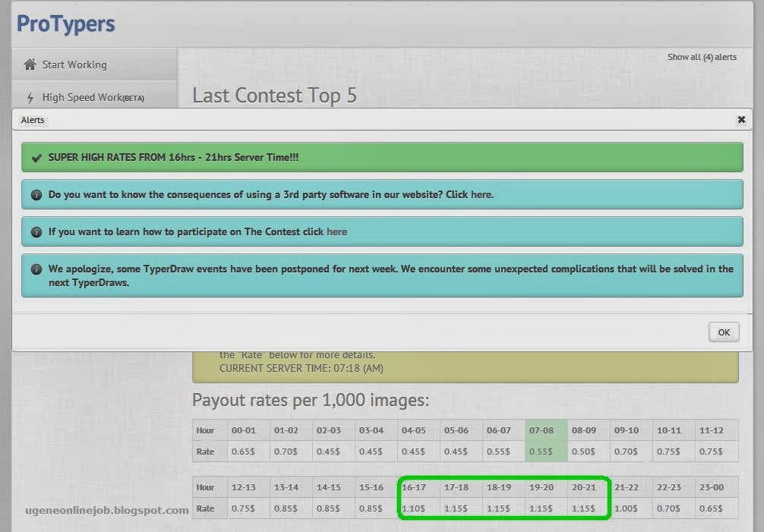The height and width of the screenshot is (532, 764).
Task: Dismiss the Alerts panel with the X icon
Action: 741,119
